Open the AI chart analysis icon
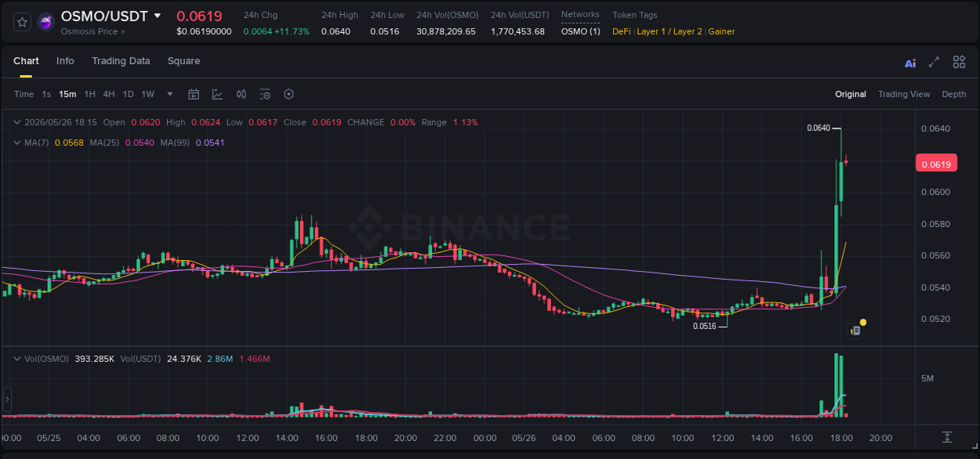 pos(910,63)
